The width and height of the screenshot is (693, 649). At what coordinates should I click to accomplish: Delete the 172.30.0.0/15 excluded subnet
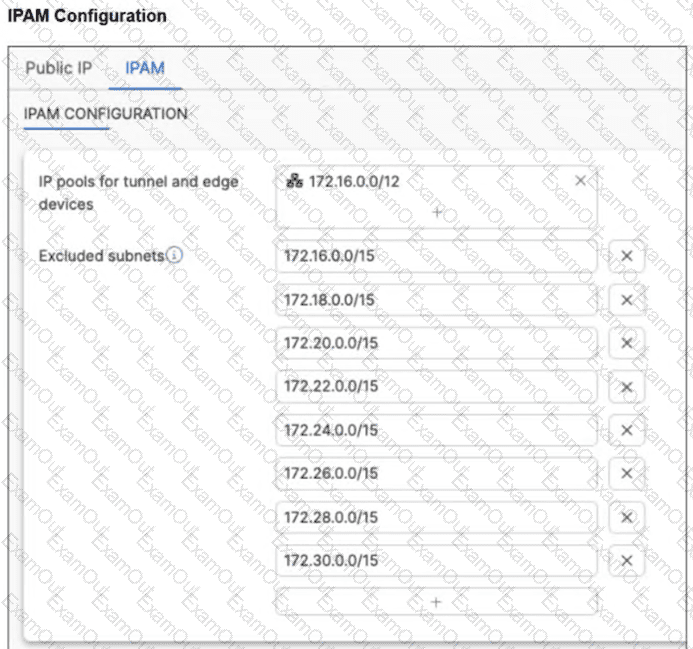pyautogui.click(x=626, y=560)
